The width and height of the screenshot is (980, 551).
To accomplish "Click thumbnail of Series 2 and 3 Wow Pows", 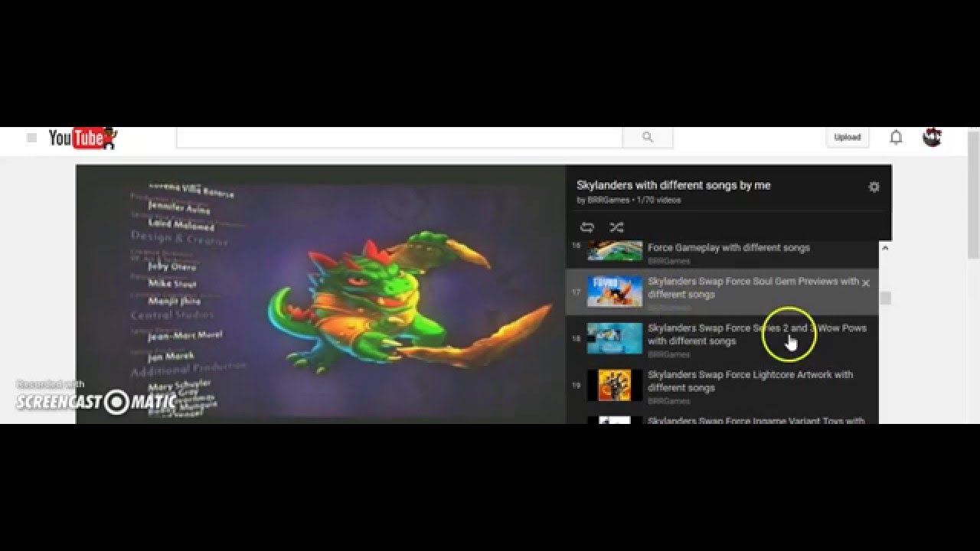I will click(x=615, y=337).
